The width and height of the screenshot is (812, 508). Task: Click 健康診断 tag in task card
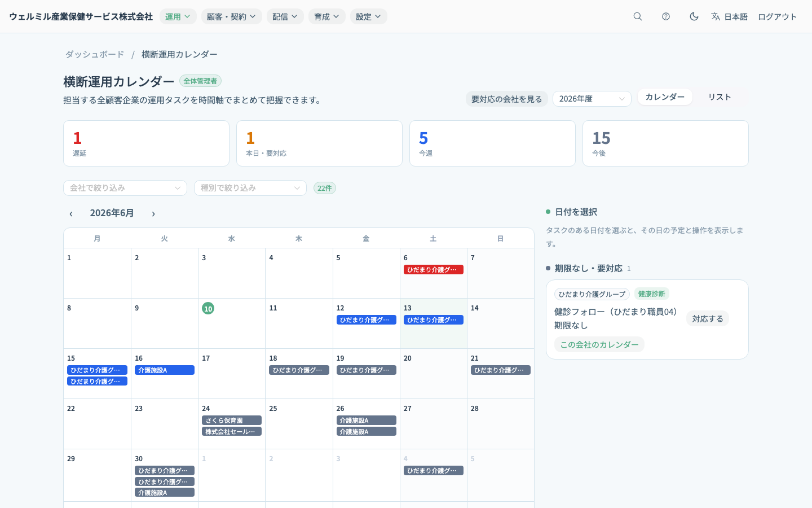[651, 294]
